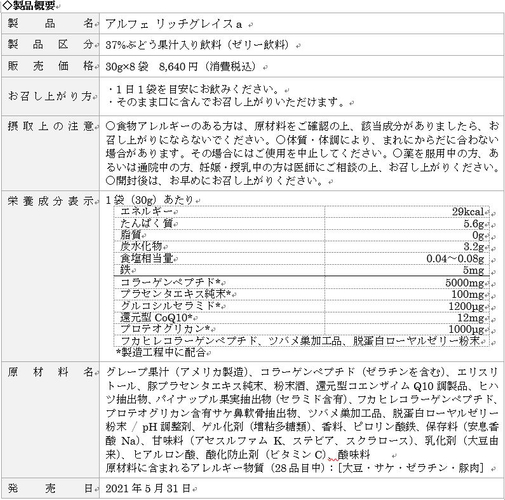Click the product name アルフェ リッチグレイスa
The height and width of the screenshot is (500, 505).
[174, 24]
